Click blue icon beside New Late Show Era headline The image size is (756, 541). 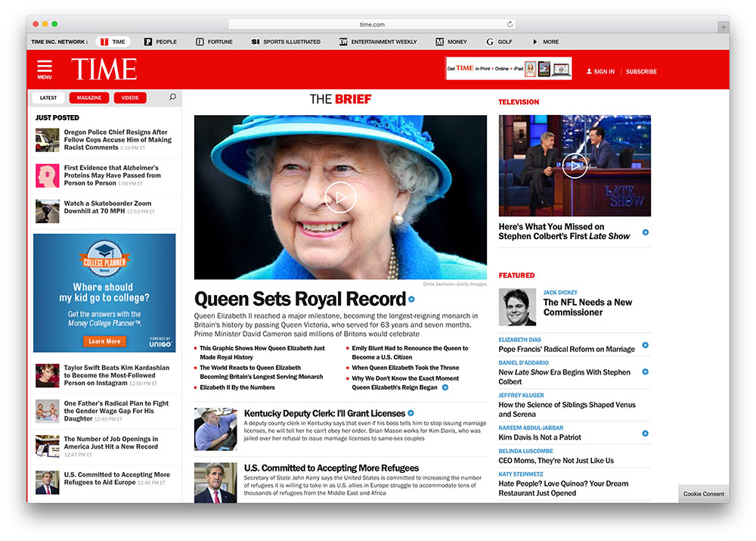(646, 372)
